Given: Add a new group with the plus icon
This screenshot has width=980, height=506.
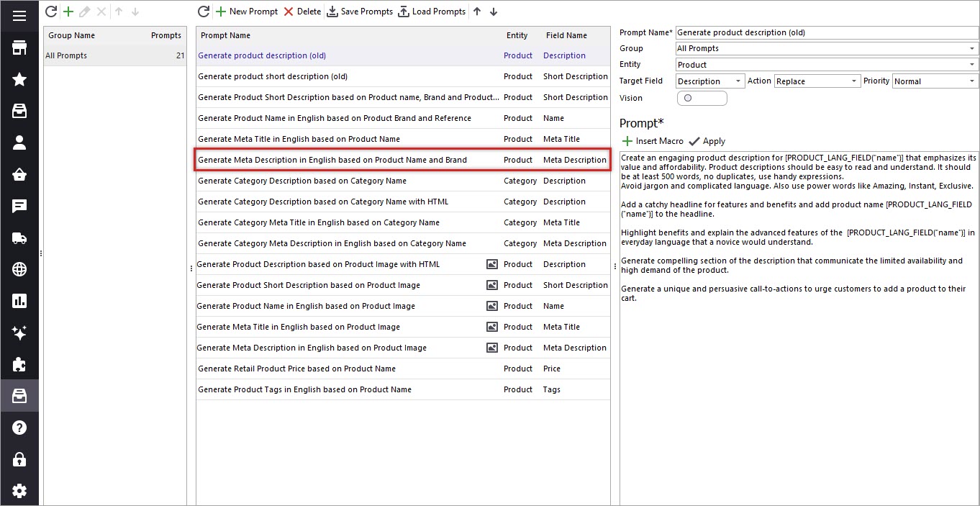Looking at the screenshot, I should coord(68,12).
